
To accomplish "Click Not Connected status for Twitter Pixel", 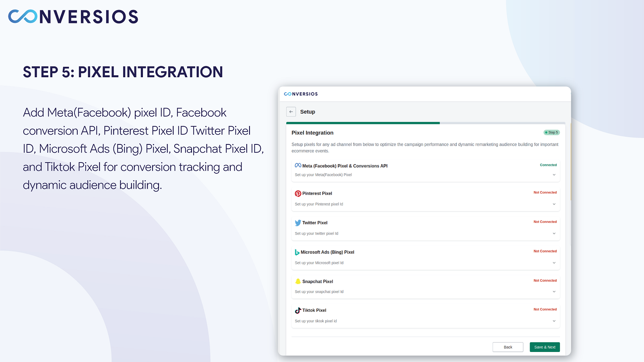I will pyautogui.click(x=545, y=222).
